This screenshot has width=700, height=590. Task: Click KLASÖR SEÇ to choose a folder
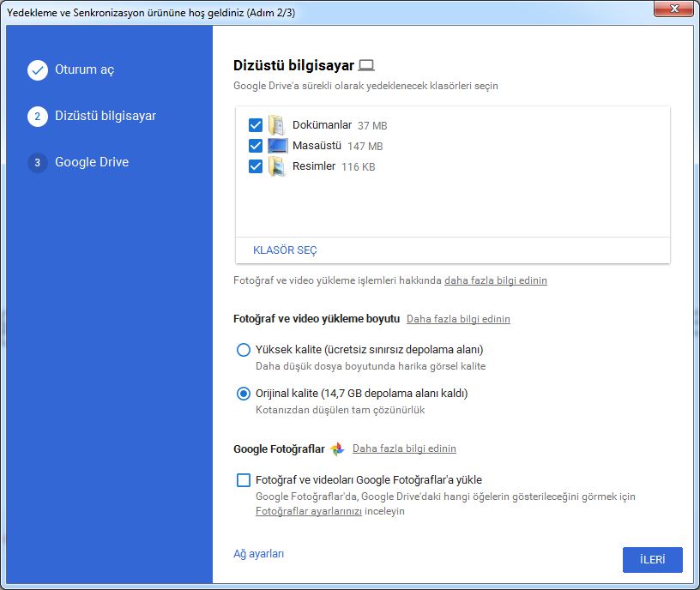pyautogui.click(x=285, y=250)
